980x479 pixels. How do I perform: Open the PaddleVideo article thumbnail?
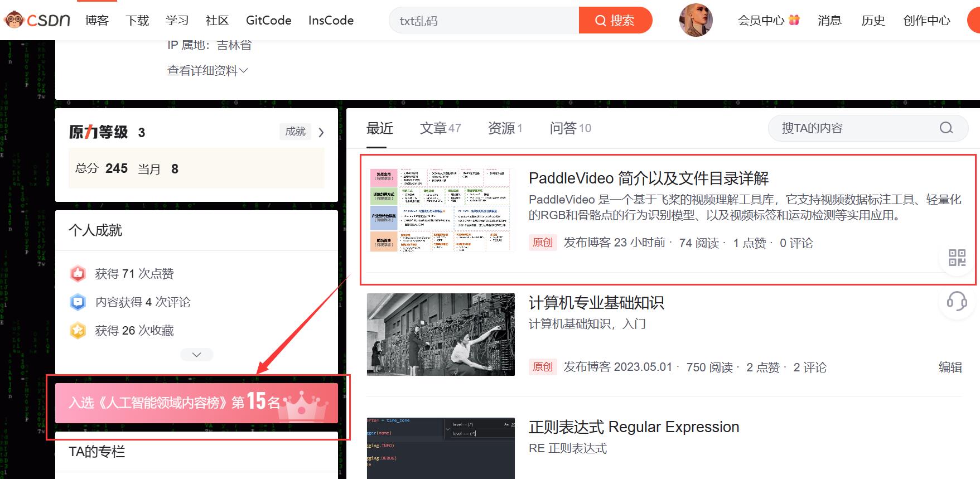point(441,210)
